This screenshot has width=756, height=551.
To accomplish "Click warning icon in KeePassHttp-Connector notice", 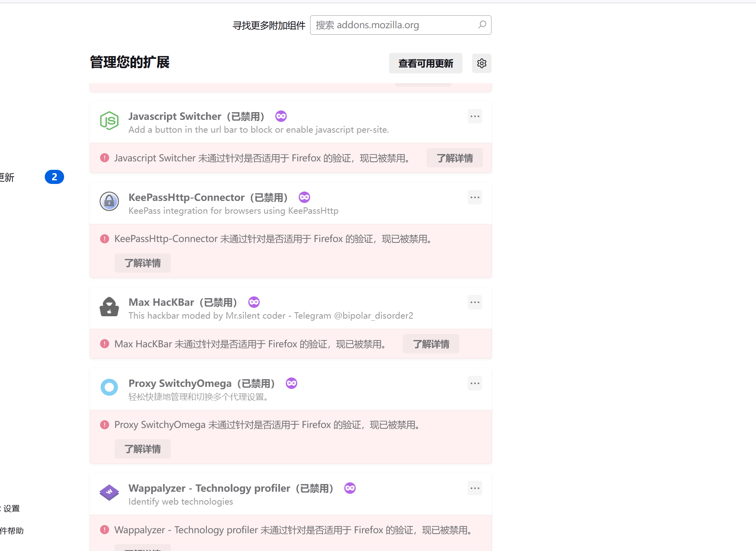I will (104, 239).
